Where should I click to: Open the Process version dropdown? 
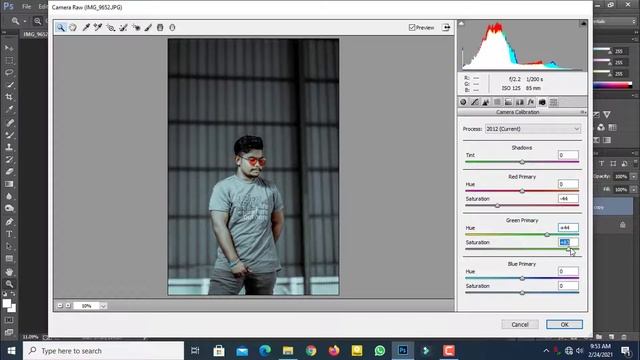tap(533, 129)
